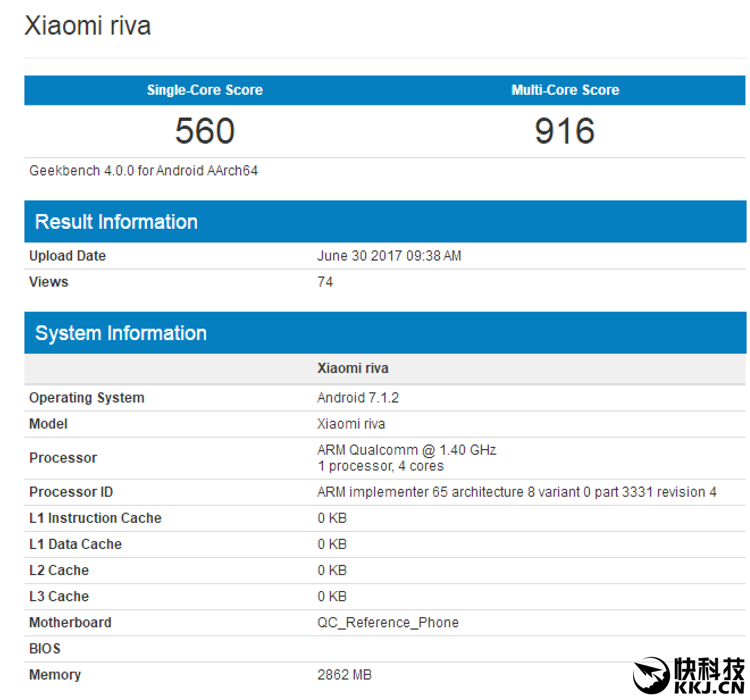Click the date "June 30 2017 09:38 AM"
Screen dimensions: 750x700
(x=389, y=255)
